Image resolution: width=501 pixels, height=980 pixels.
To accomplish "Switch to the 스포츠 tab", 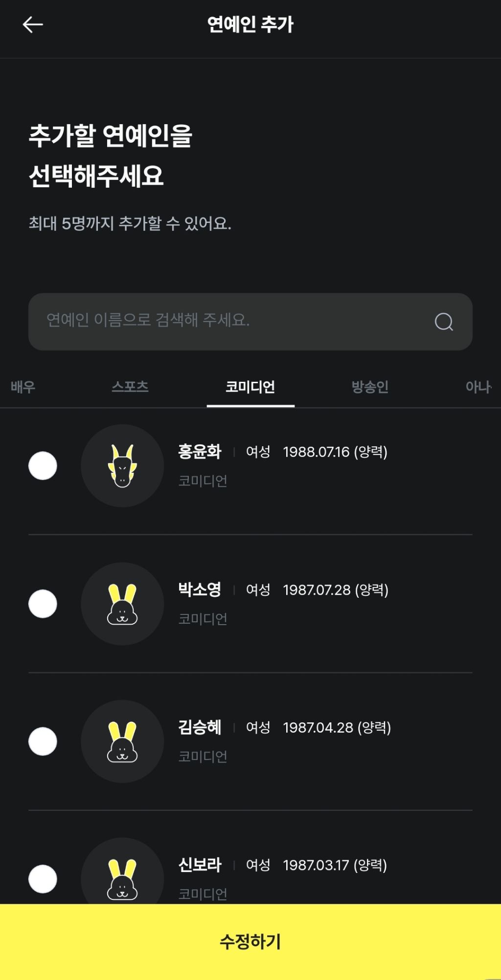I will (130, 387).
